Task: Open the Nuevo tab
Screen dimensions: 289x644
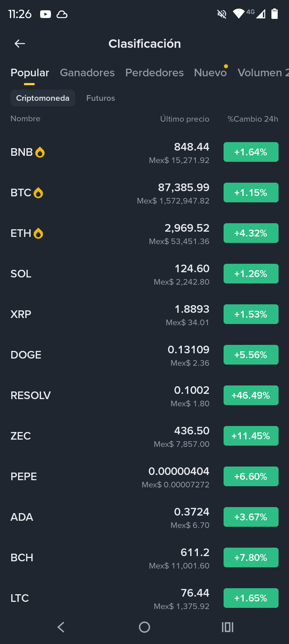Action: pyautogui.click(x=210, y=73)
